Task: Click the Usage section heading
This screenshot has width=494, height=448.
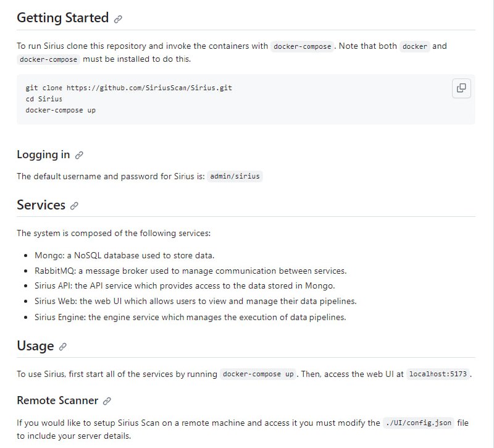Action: pyautogui.click(x=35, y=346)
